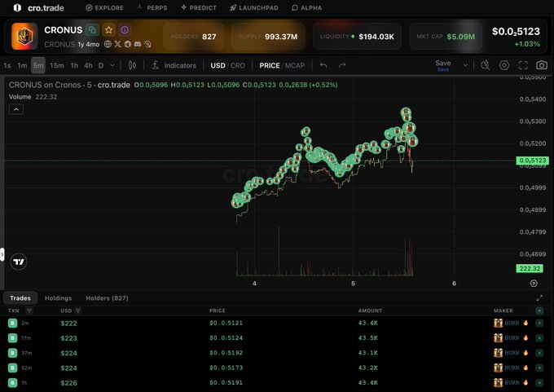Open the CRONUS Discord link icon

pos(138,44)
